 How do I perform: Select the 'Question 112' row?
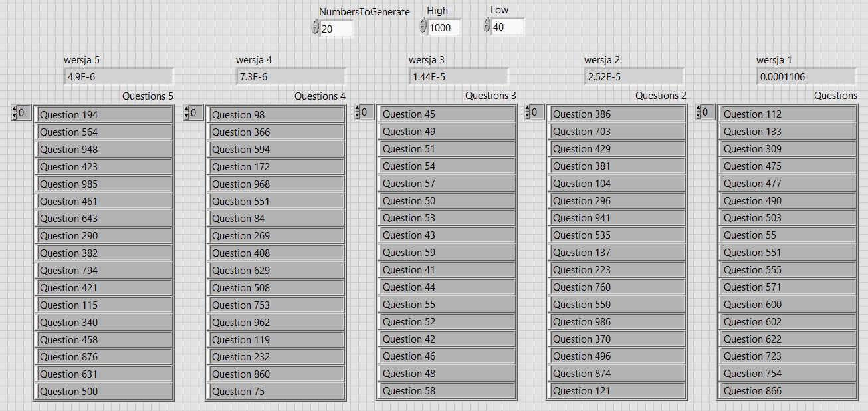click(788, 114)
